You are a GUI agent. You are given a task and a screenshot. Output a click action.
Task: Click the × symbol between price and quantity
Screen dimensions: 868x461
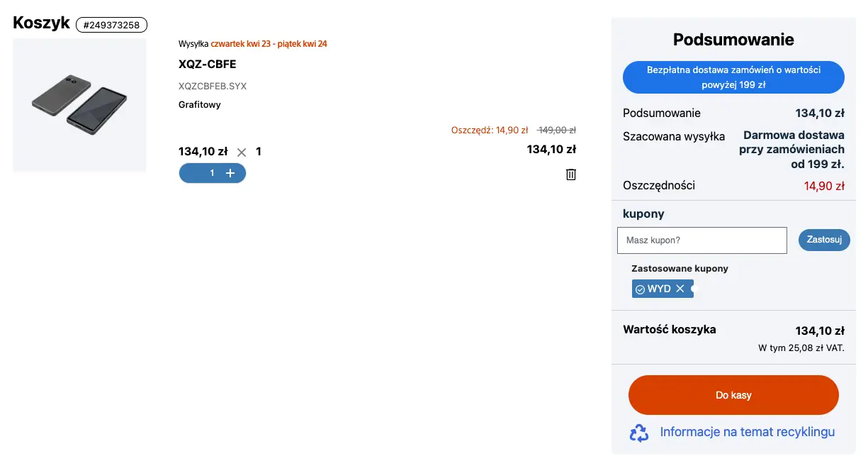[x=241, y=151]
